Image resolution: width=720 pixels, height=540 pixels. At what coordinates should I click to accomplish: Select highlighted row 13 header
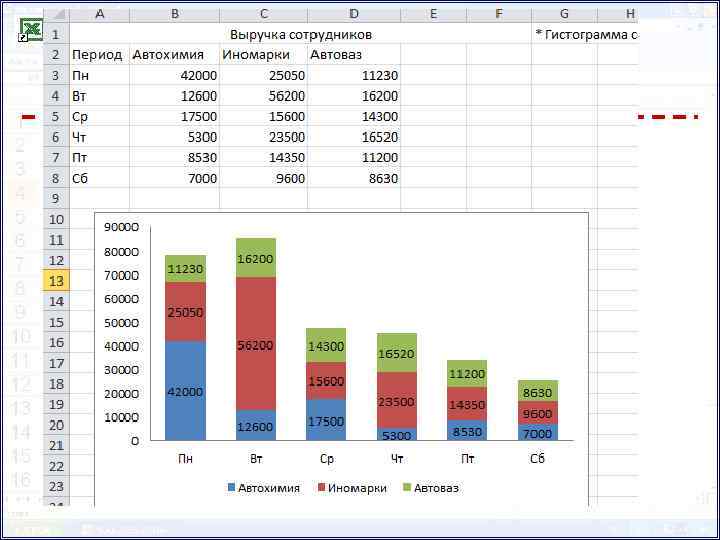tap(56, 281)
